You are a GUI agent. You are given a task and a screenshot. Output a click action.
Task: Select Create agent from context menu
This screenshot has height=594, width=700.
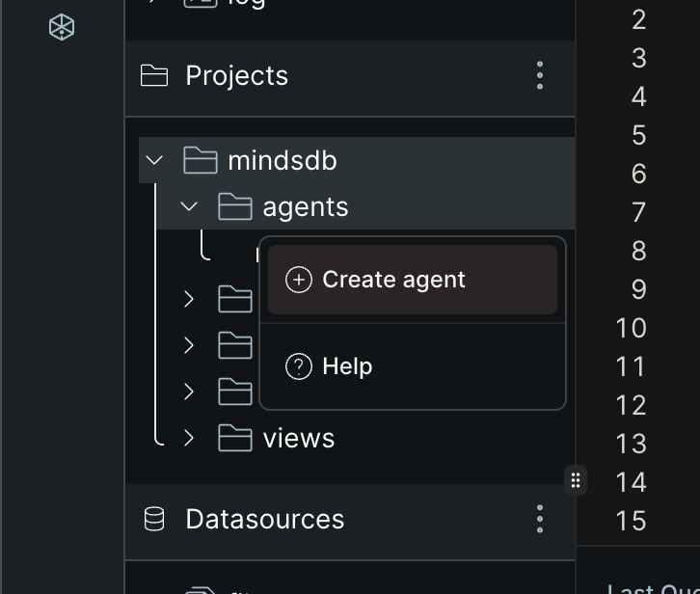click(413, 280)
